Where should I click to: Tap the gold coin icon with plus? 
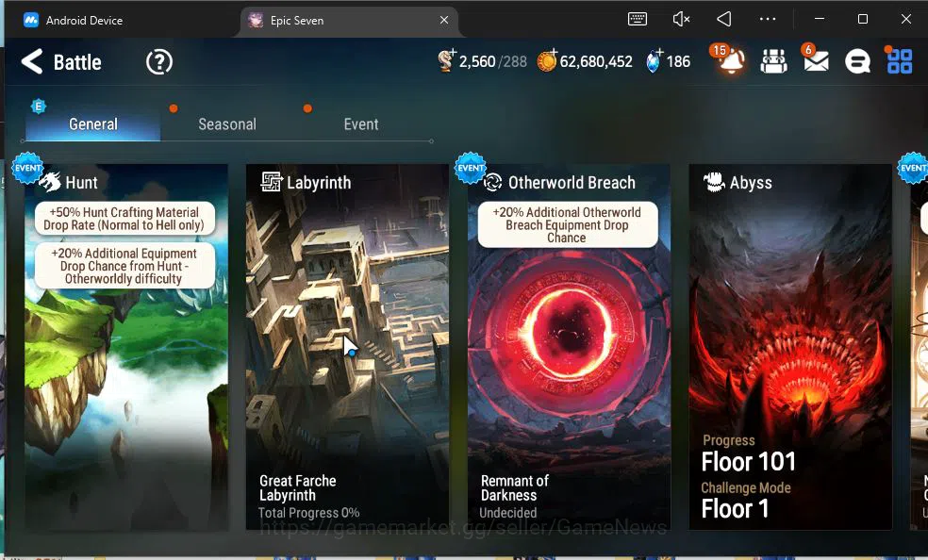tap(547, 61)
